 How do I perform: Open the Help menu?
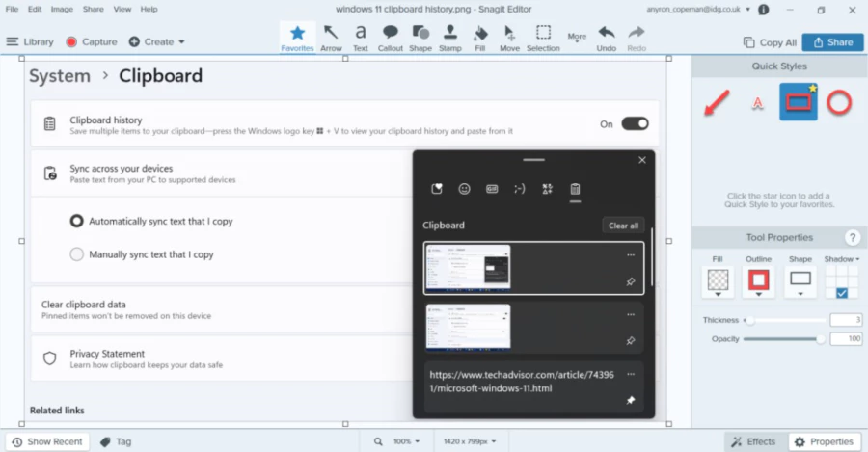pyautogui.click(x=149, y=9)
